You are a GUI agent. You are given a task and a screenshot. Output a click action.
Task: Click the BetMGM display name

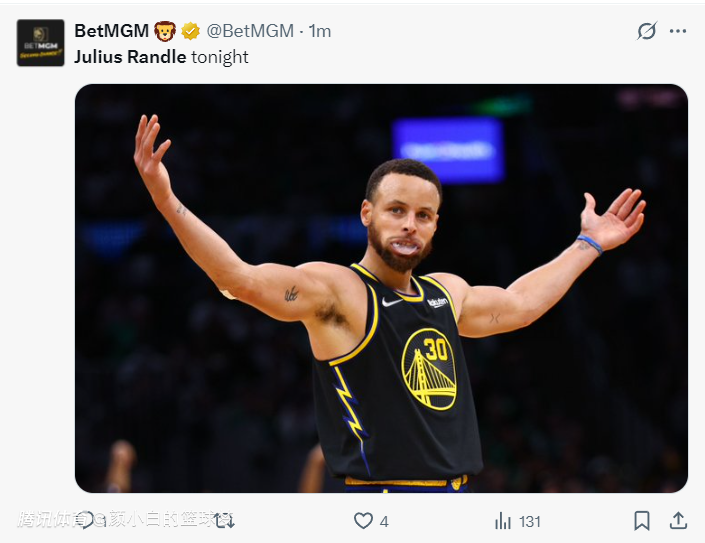pyautogui.click(x=111, y=31)
